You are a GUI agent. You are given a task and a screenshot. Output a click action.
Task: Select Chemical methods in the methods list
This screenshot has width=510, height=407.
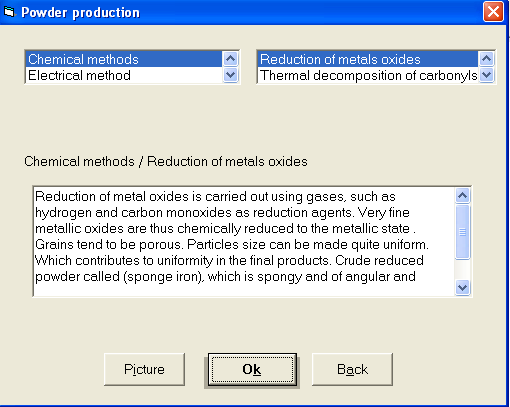point(124,59)
